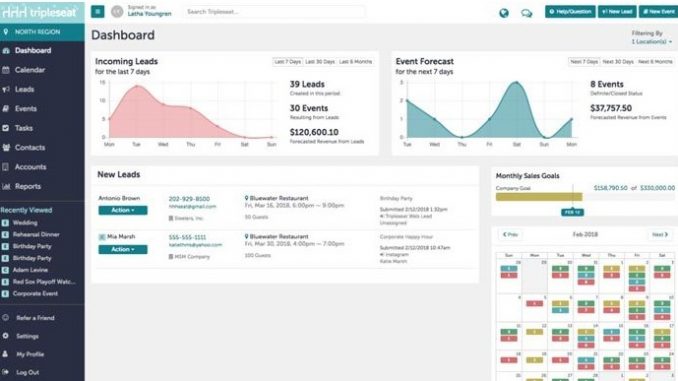Screen dimensions: 678x381
Task: Click the Accounts building icon
Action: pos(6,167)
